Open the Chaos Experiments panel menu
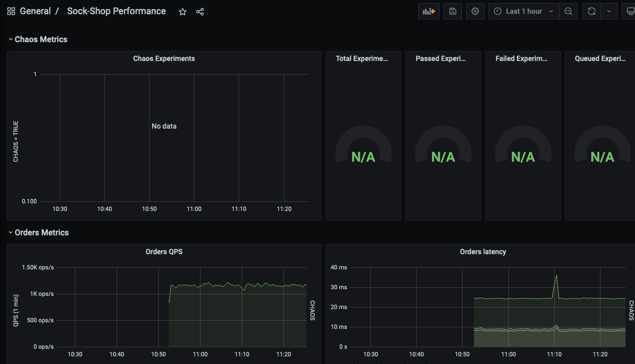 (x=164, y=58)
